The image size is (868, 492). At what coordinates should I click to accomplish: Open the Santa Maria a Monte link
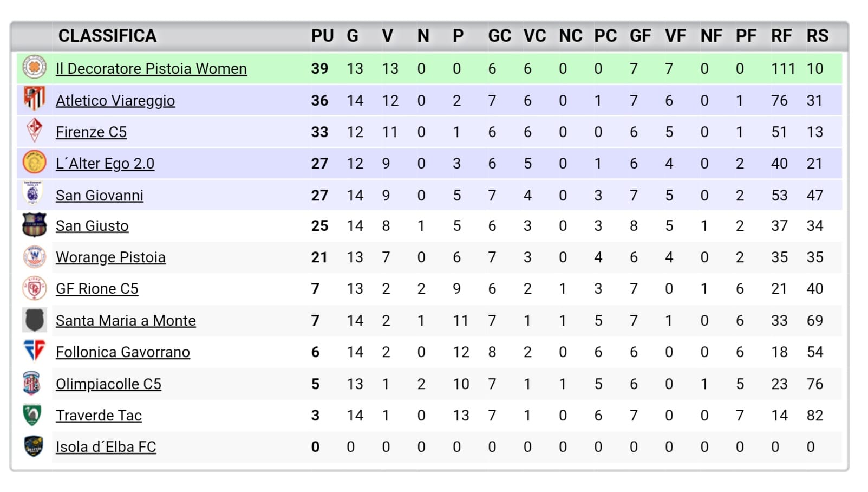126,321
